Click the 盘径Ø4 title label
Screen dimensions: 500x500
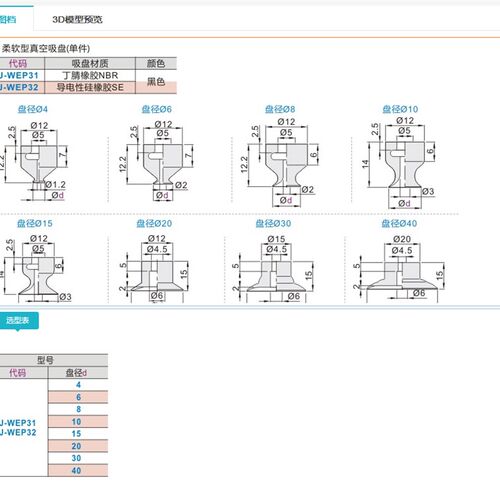(x=33, y=109)
